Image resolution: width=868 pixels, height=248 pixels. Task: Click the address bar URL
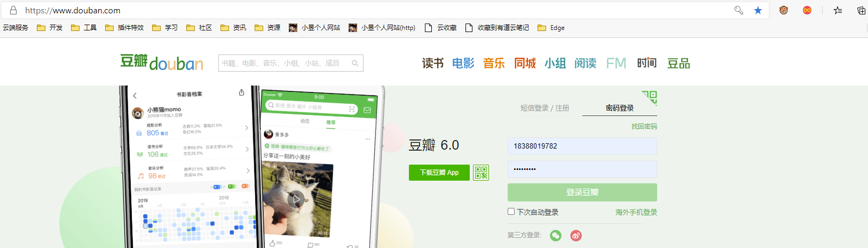(73, 10)
